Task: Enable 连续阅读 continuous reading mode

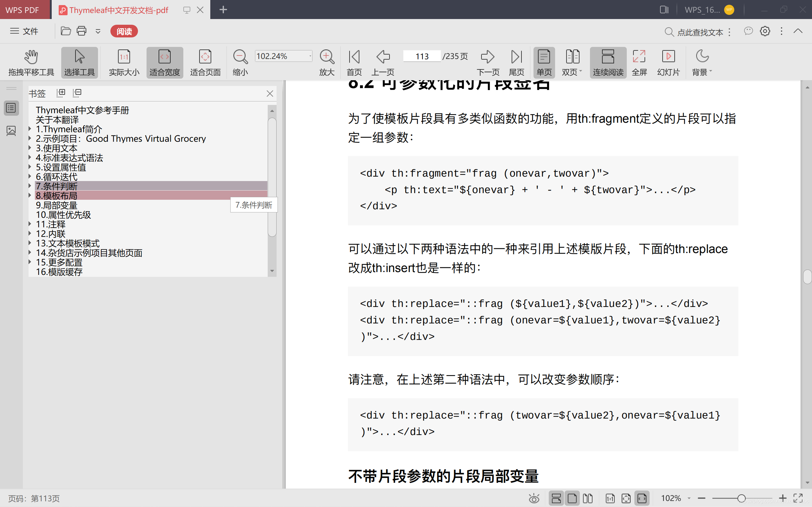Action: click(x=608, y=62)
